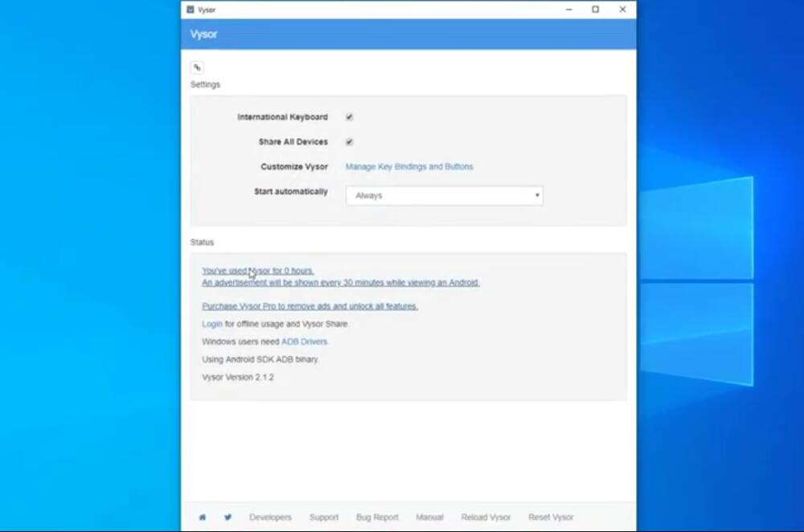The image size is (804, 532).
Task: Open Bug Report in the footer menu
Action: 377,518
